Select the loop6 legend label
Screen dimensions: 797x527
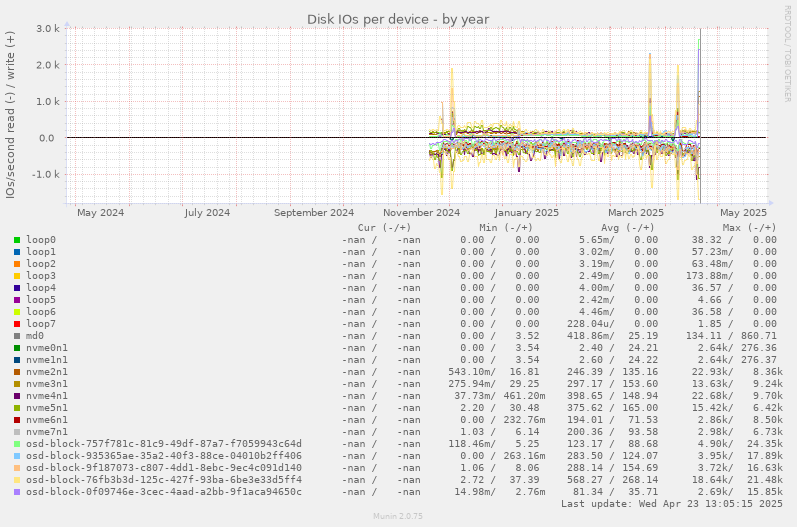point(41,312)
